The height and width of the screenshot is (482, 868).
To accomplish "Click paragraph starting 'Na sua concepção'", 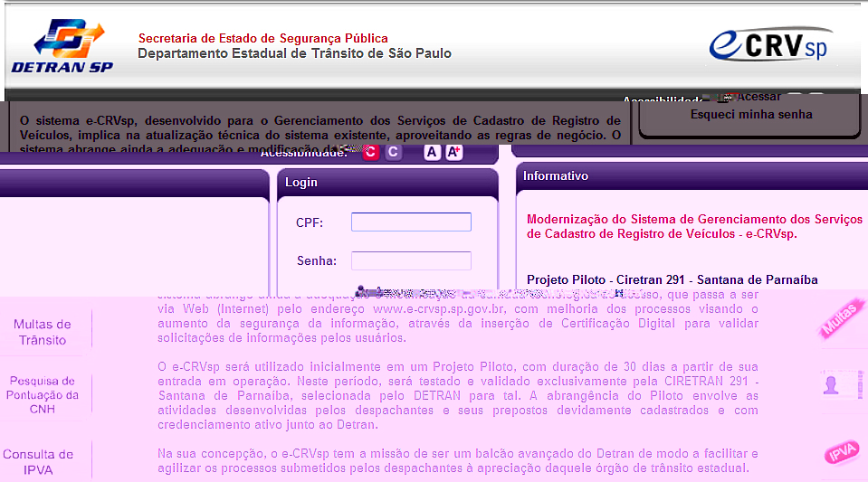I will coord(458,460).
